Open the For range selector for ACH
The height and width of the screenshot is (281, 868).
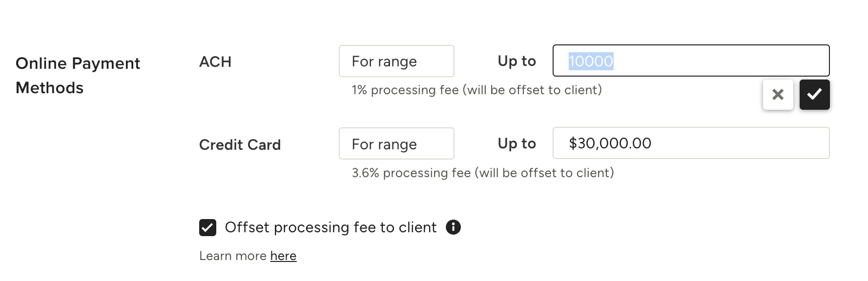click(x=396, y=61)
